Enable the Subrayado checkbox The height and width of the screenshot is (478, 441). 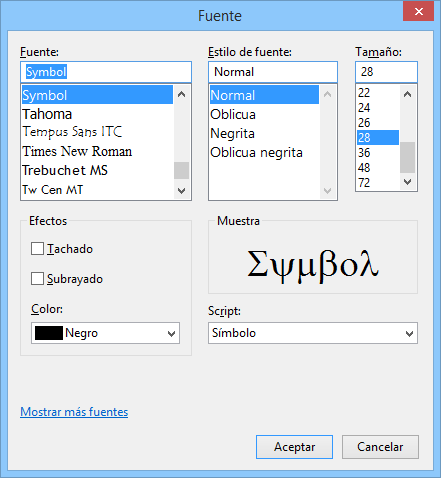(37, 279)
